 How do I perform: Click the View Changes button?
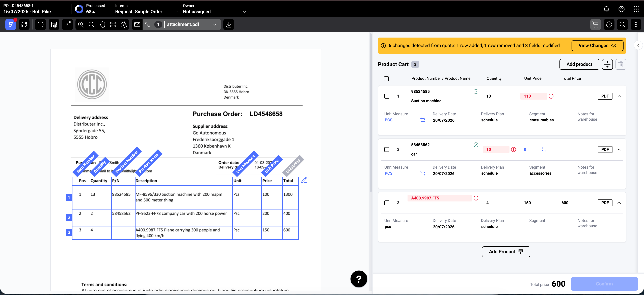coord(597,45)
